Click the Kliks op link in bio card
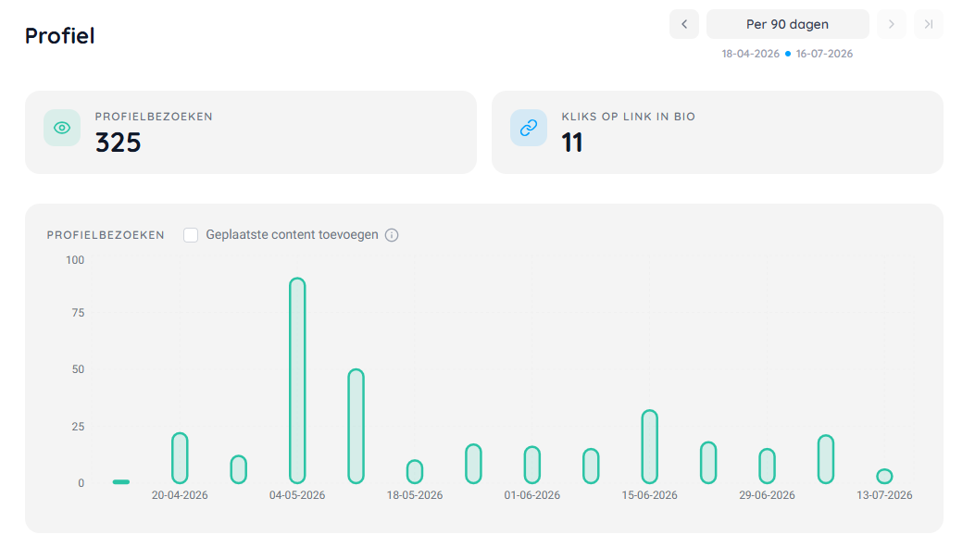The image size is (975, 560). coord(718,132)
